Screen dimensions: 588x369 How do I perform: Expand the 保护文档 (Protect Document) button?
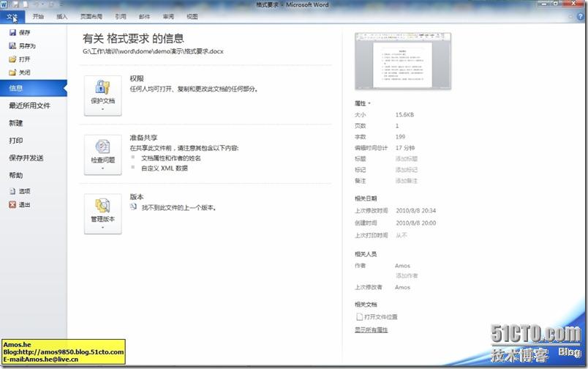point(102,96)
